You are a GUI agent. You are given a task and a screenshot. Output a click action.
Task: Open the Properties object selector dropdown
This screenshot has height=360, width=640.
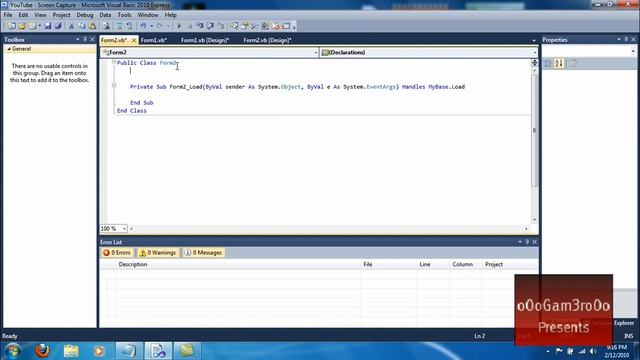pos(633,51)
